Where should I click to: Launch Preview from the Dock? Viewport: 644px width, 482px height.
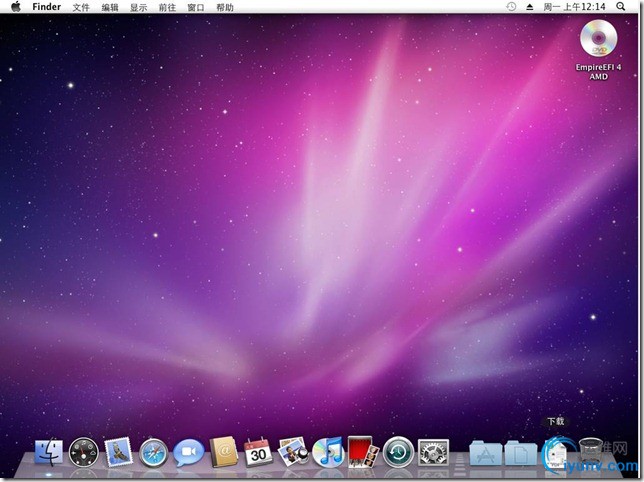(x=293, y=452)
